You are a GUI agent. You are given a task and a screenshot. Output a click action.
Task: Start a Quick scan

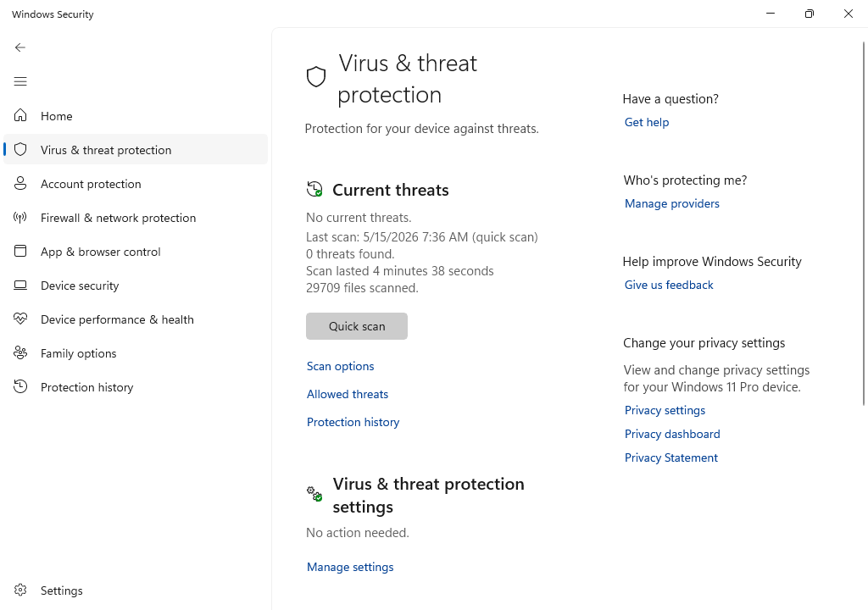coord(357,326)
